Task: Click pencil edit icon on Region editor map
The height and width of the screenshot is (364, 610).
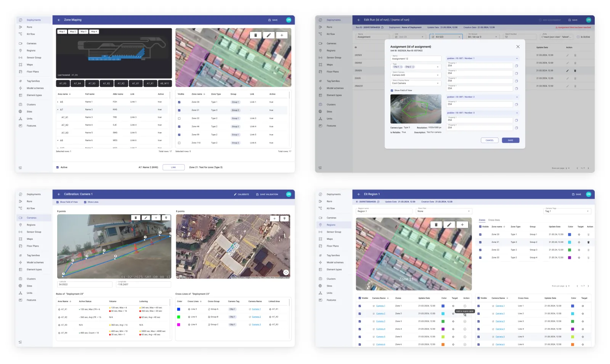Action: click(449, 224)
